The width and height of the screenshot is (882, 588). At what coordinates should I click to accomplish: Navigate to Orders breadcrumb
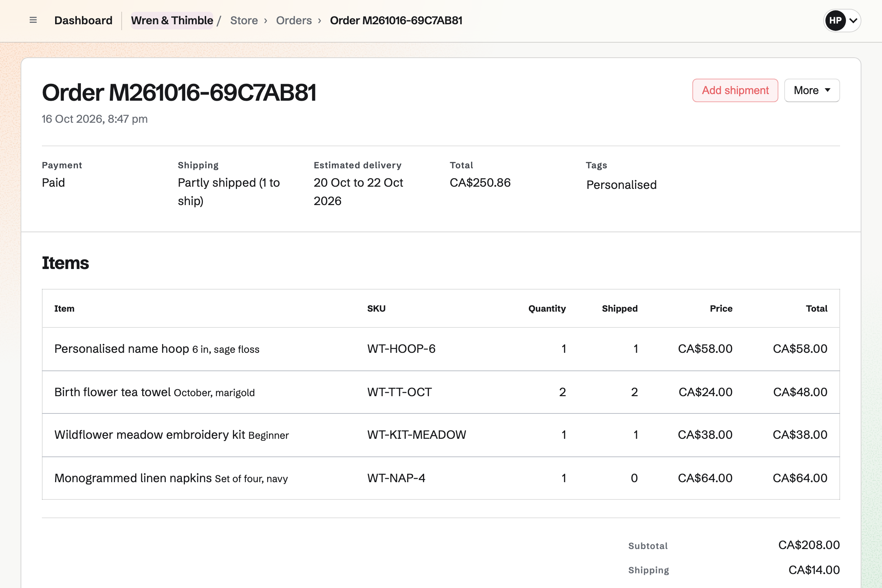point(294,20)
